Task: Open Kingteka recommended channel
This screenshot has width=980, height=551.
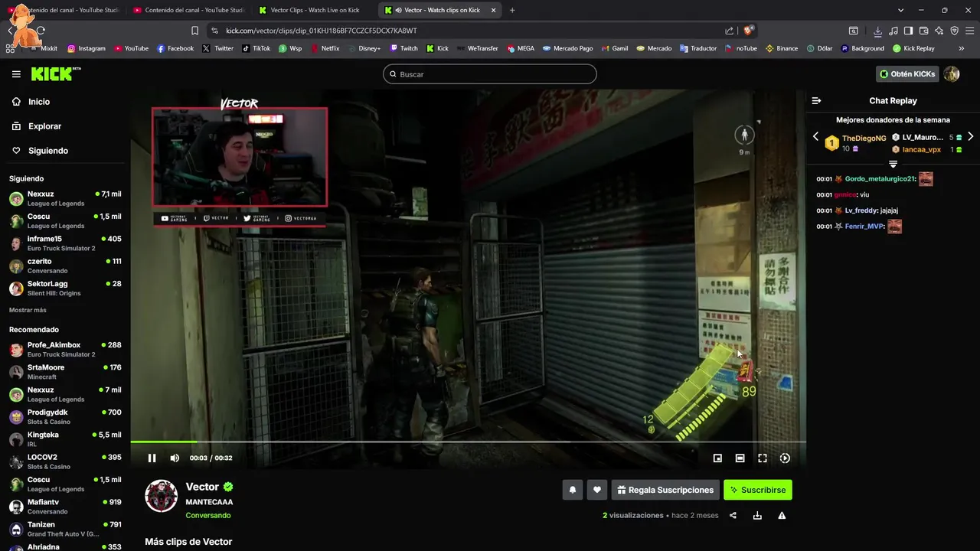Action: [x=65, y=439]
